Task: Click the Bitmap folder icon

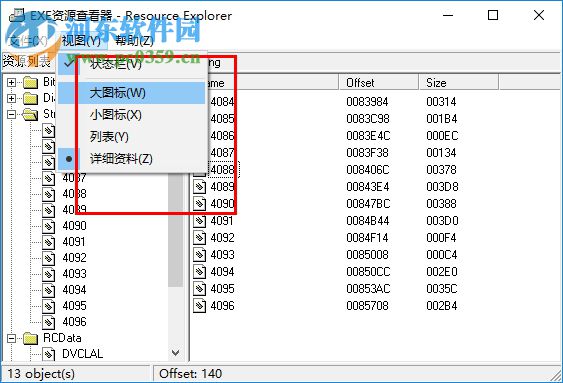Action: click(31, 83)
